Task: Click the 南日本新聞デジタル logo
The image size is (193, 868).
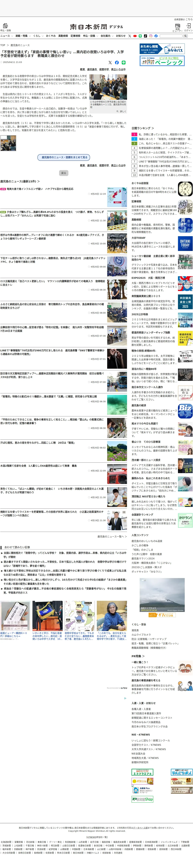Action: [96, 27]
